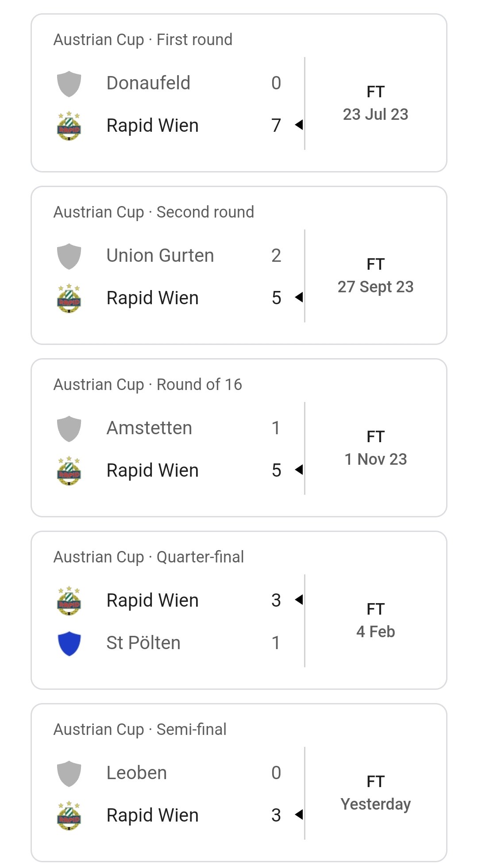Open the Austrian Cup Semi-final header

140,730
